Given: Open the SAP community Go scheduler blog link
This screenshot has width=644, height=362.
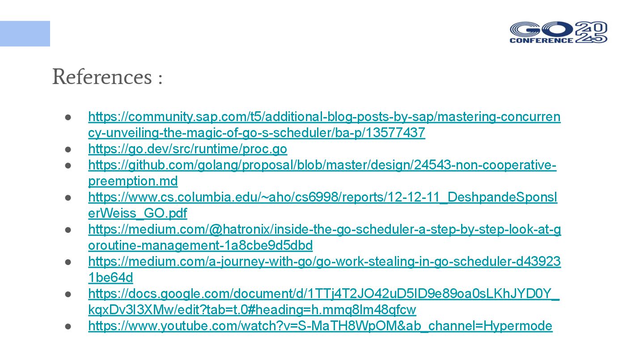Looking at the screenshot, I should [324, 125].
